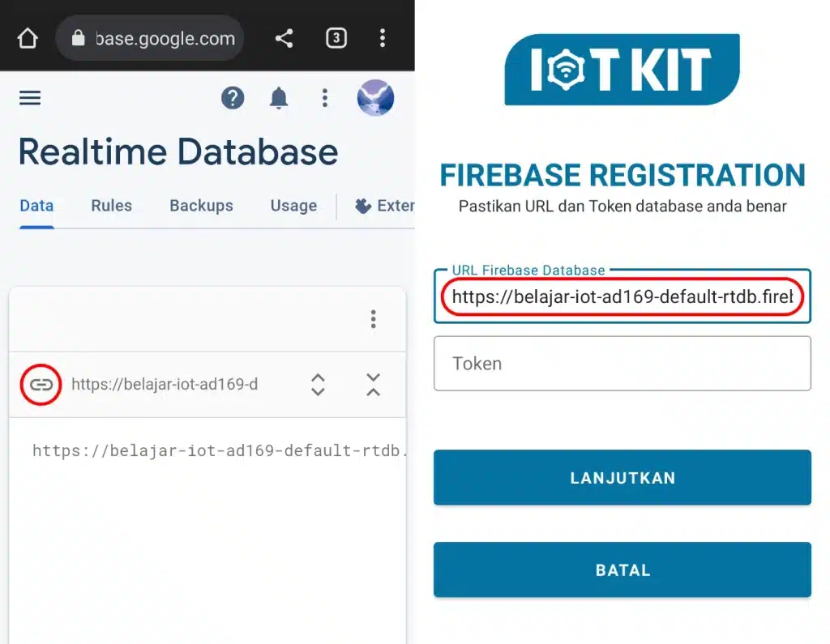Focus the Token input field

click(622, 364)
